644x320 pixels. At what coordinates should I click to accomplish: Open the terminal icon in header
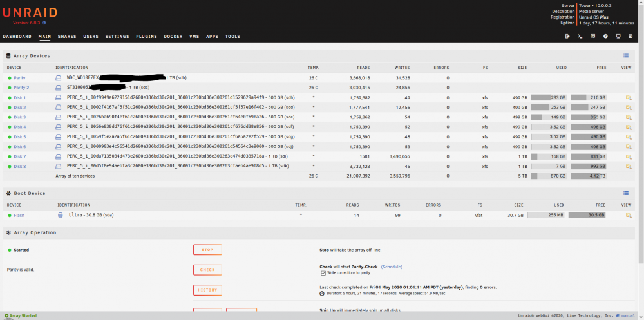point(580,36)
